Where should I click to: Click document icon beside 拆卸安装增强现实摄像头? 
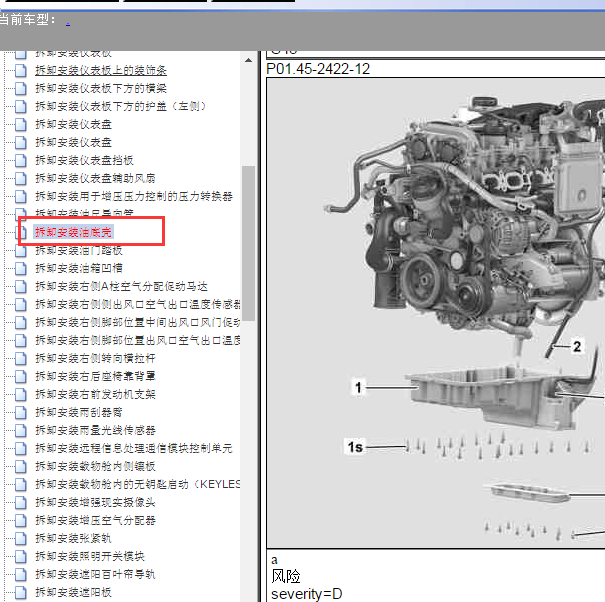pos(20,502)
